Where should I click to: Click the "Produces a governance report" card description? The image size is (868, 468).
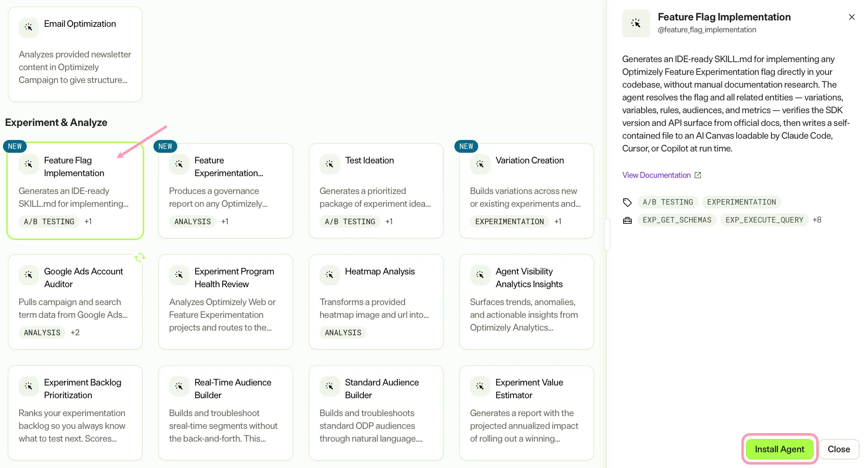click(x=218, y=197)
